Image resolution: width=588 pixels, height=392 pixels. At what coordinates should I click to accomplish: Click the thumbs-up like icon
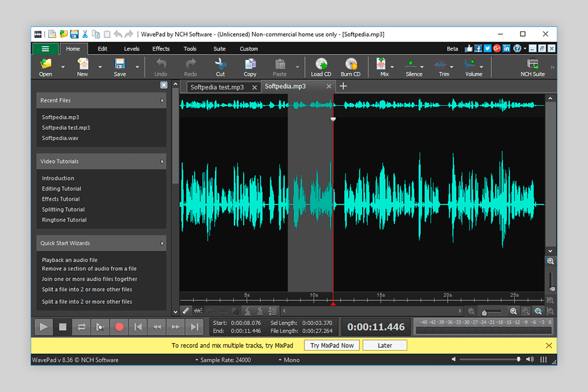(469, 48)
